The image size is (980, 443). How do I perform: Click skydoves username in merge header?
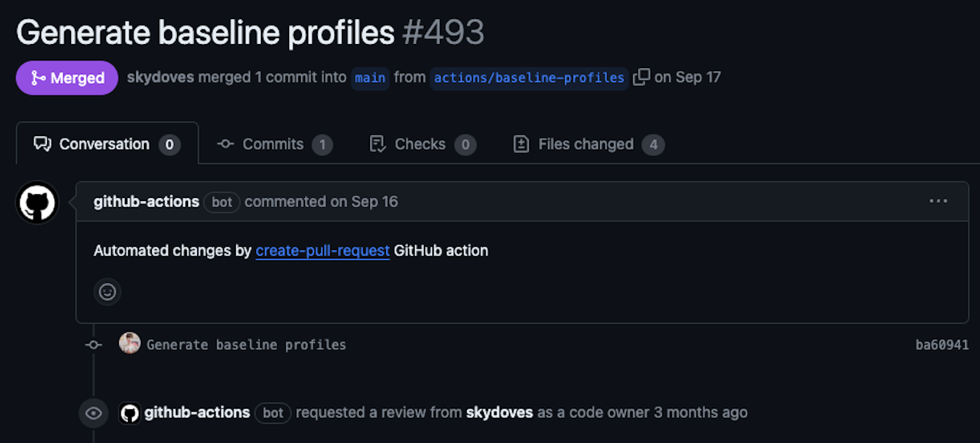(x=160, y=77)
